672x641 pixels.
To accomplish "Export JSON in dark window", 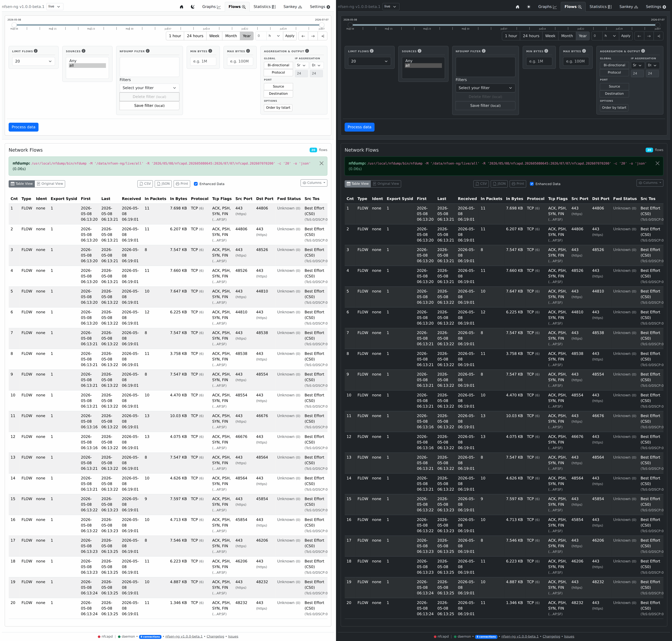I will 499,184.
